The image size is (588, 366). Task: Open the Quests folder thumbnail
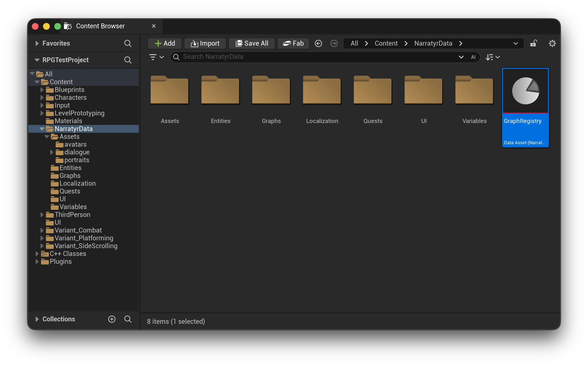click(373, 90)
